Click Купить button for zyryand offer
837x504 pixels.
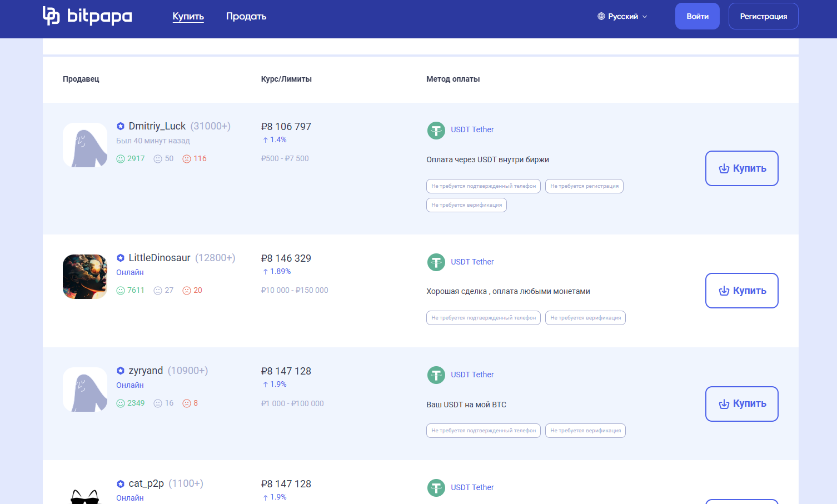(742, 404)
